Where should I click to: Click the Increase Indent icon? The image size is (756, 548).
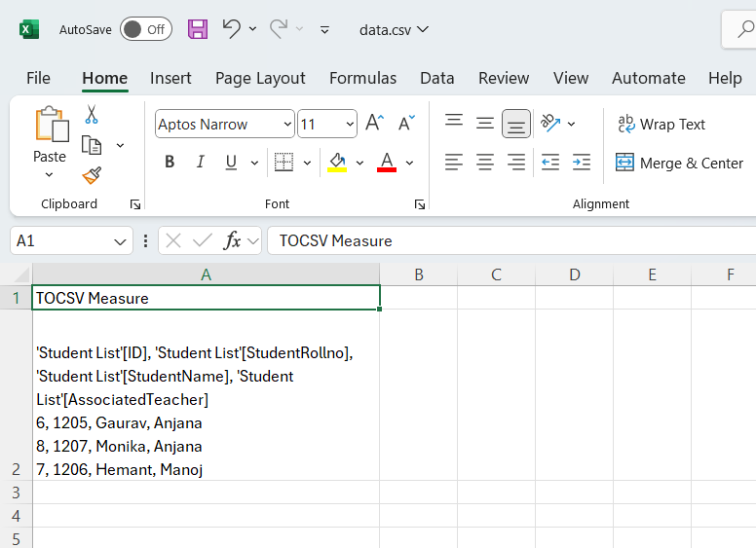tap(582, 163)
